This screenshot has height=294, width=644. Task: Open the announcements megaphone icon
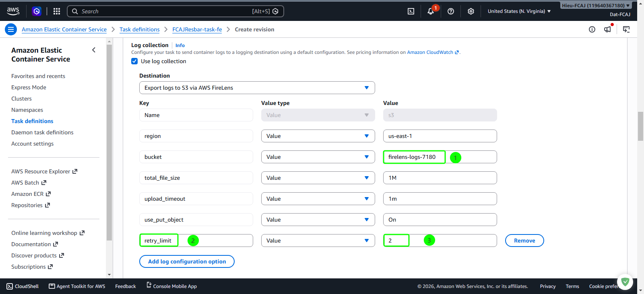click(608, 29)
